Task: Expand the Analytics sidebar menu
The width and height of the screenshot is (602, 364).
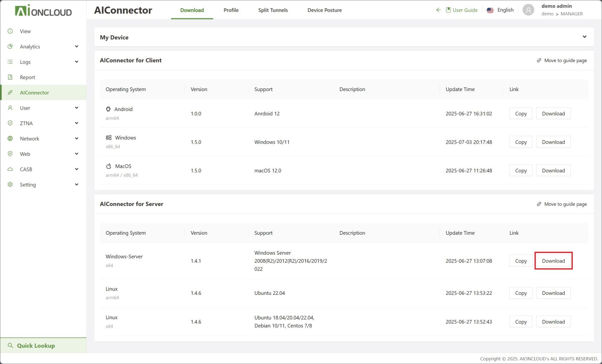Action: point(76,47)
